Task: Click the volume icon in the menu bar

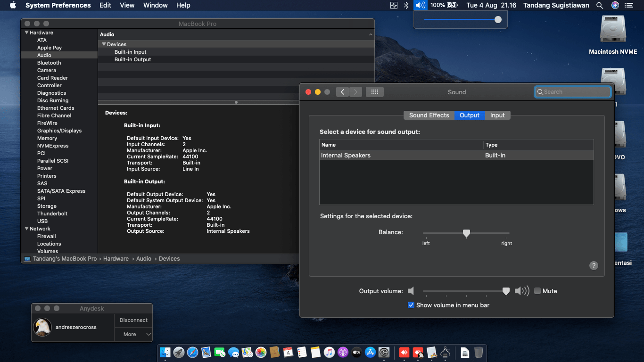Action: coord(420,5)
